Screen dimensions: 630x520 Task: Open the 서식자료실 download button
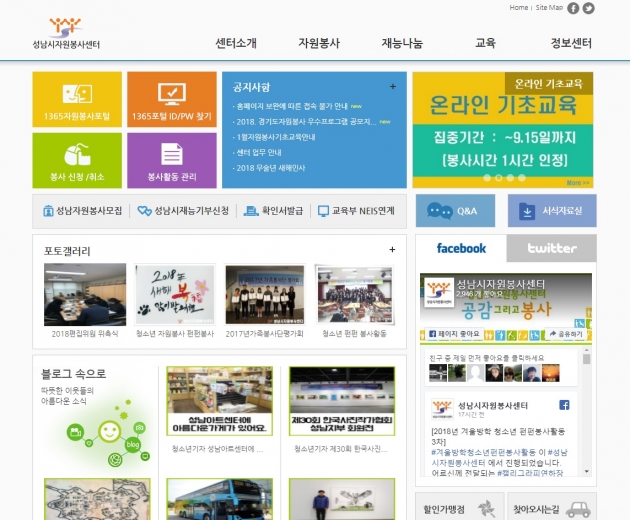(552, 211)
